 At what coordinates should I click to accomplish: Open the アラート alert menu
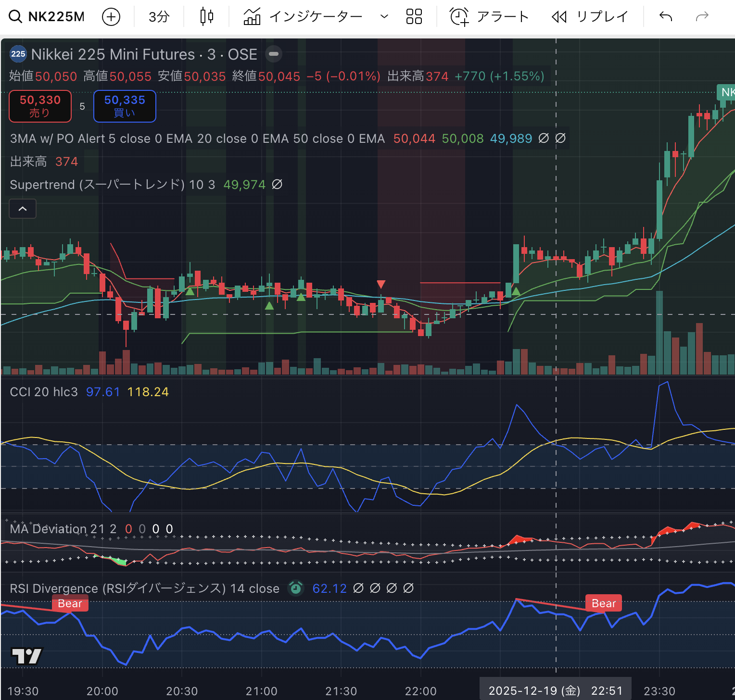pyautogui.click(x=490, y=17)
